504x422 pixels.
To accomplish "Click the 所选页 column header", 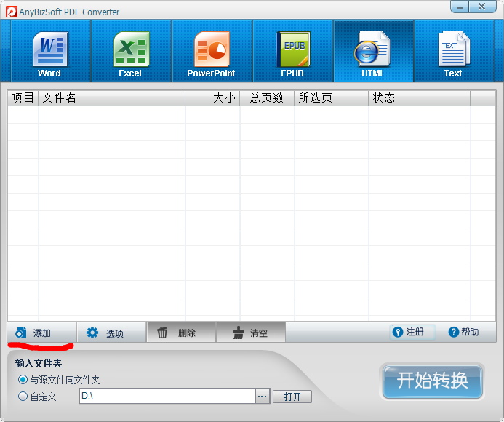I will (332, 97).
